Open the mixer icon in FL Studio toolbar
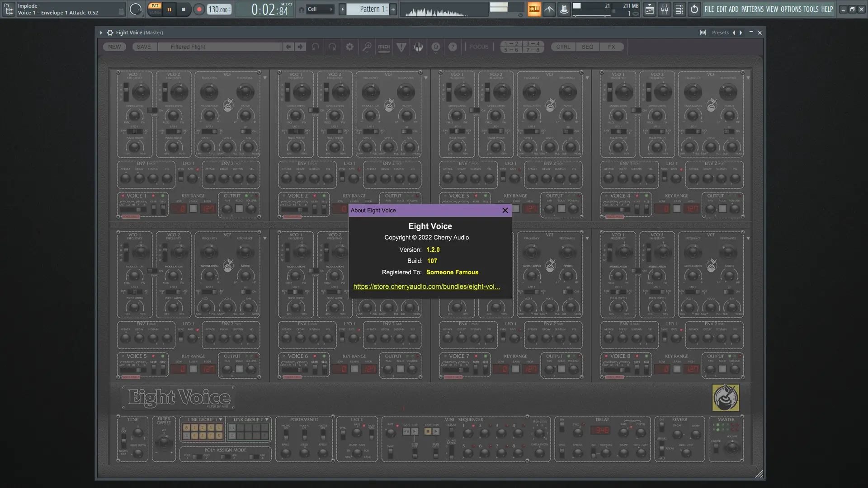This screenshot has height=488, width=868. 665,9
